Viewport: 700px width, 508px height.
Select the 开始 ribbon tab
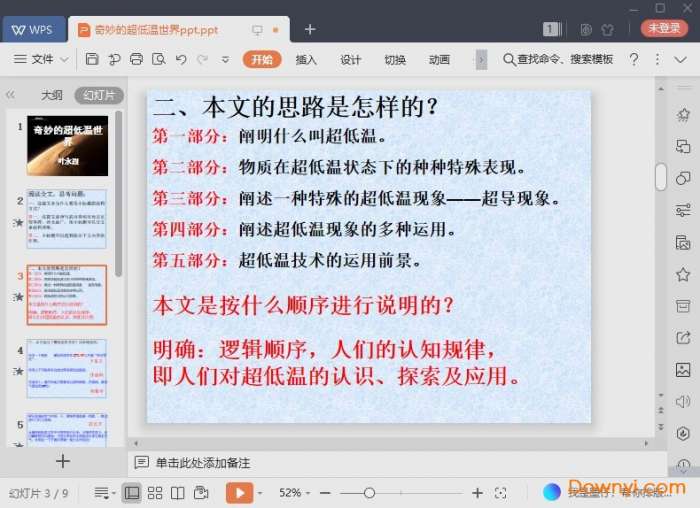click(x=262, y=59)
